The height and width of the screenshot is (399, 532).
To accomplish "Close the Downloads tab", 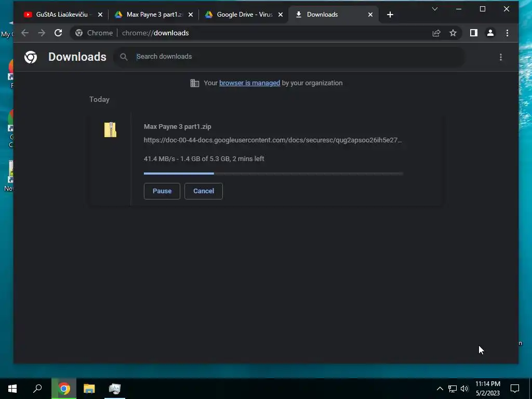I will pos(370,15).
